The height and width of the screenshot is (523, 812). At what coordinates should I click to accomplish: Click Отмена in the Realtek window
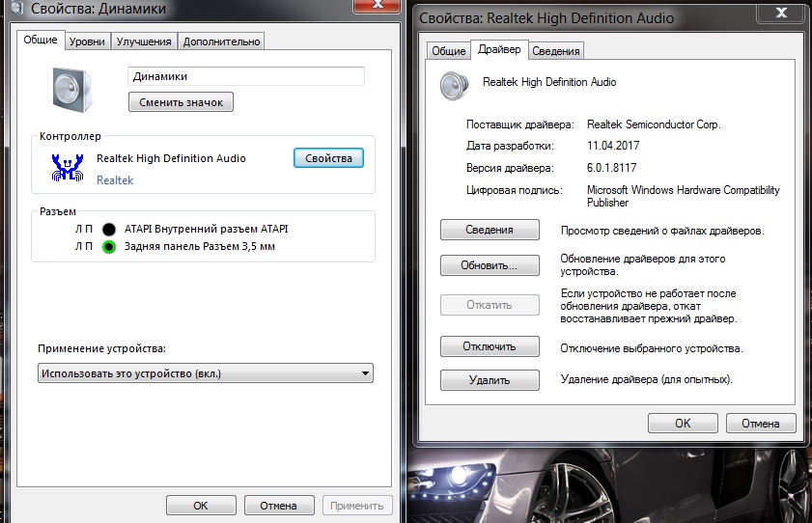(760, 424)
